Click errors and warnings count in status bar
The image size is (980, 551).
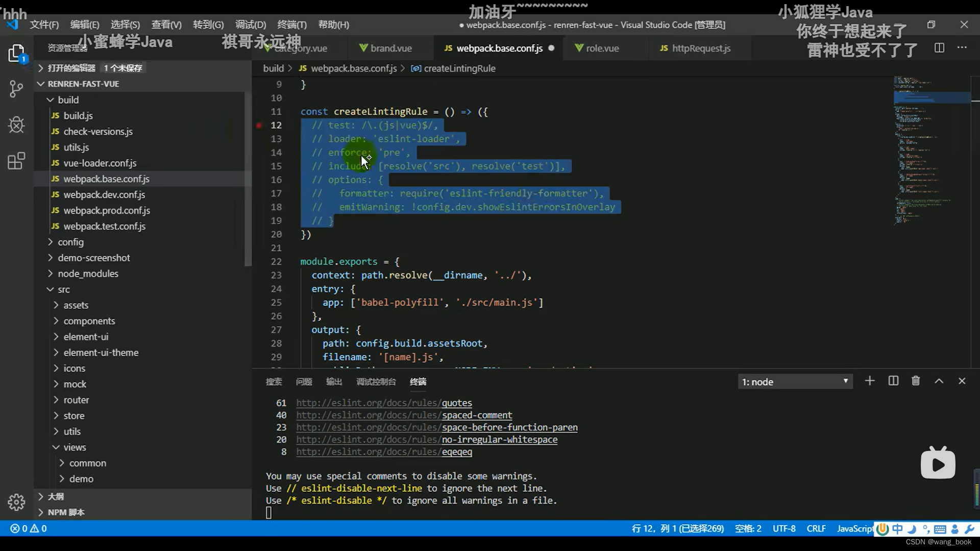pyautogui.click(x=29, y=529)
